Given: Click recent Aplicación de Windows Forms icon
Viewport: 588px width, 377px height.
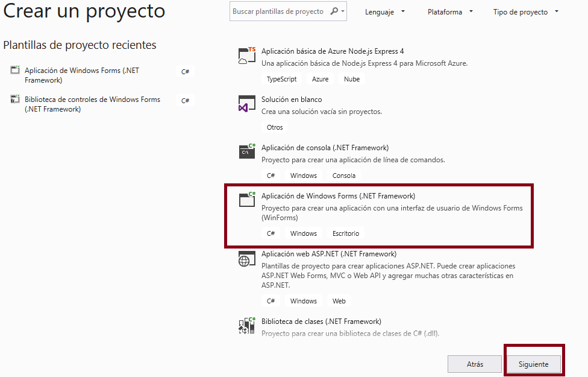Looking at the screenshot, I should click(15, 70).
